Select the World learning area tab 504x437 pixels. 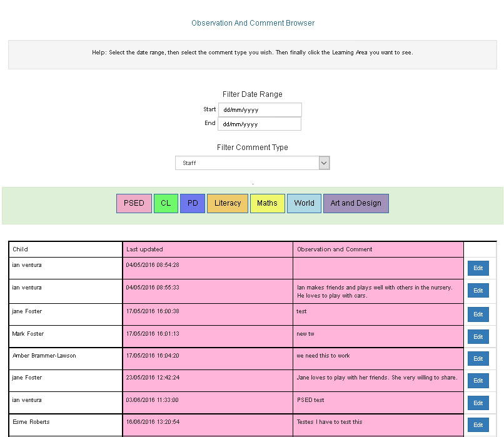304,203
